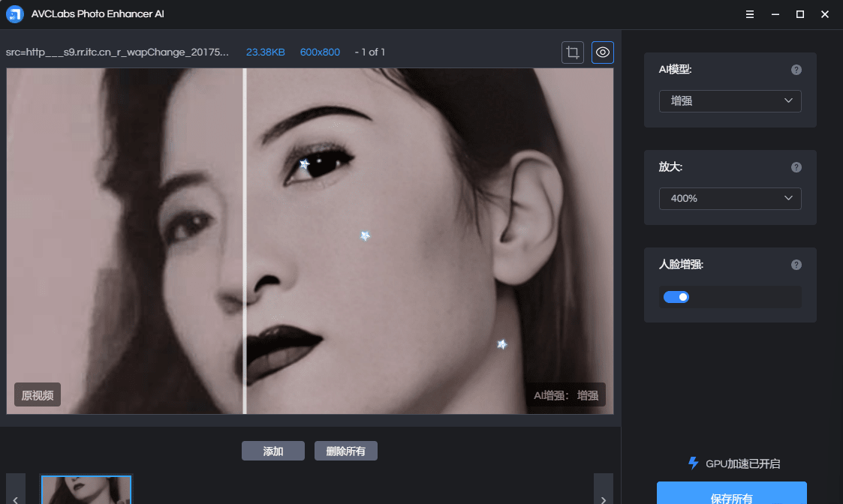Screen dimensions: 843x504
Task: Click the 600x800 resolution text
Action: [320, 52]
